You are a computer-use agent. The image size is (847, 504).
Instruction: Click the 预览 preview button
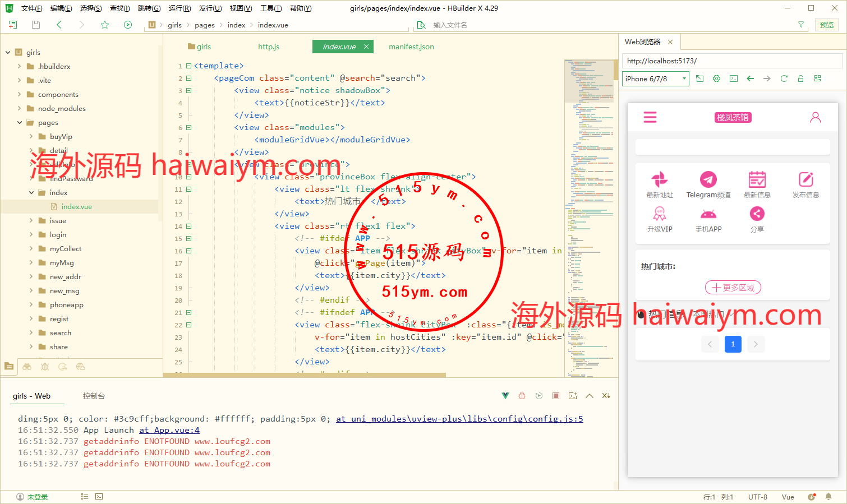click(826, 25)
